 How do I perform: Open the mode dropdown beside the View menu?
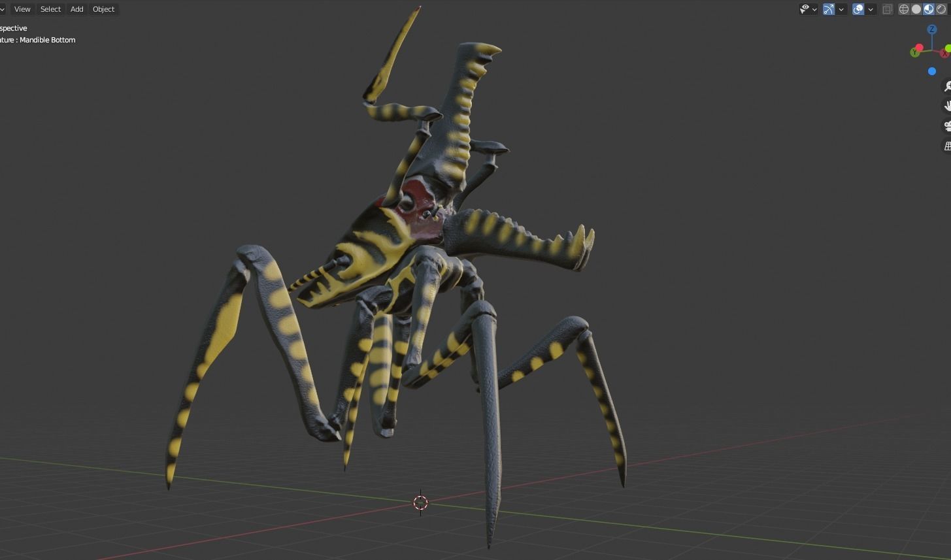click(x=2, y=9)
